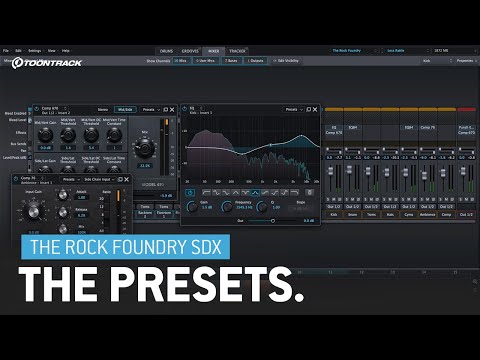The width and height of the screenshot is (480, 360).
Task: Detach the EQ plugin window
Action: 308,109
